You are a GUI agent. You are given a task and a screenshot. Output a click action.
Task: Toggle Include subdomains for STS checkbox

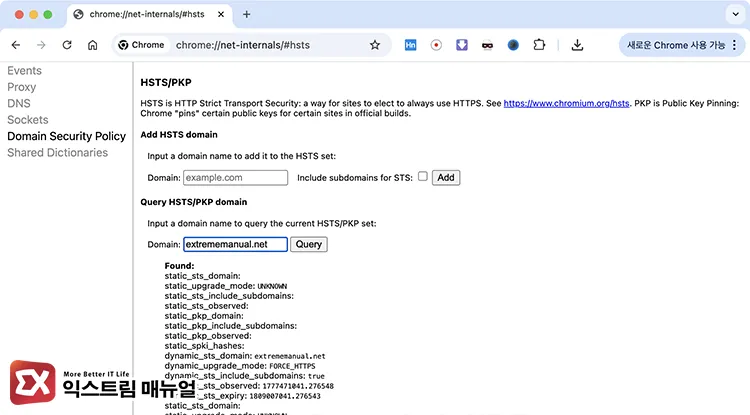pyautogui.click(x=423, y=176)
